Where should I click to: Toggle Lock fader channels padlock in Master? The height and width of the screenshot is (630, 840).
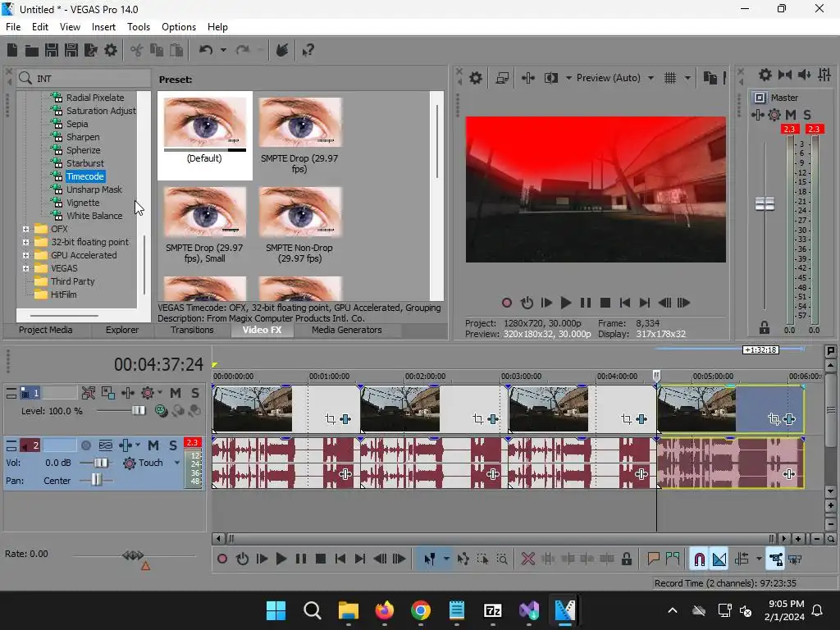tap(765, 327)
